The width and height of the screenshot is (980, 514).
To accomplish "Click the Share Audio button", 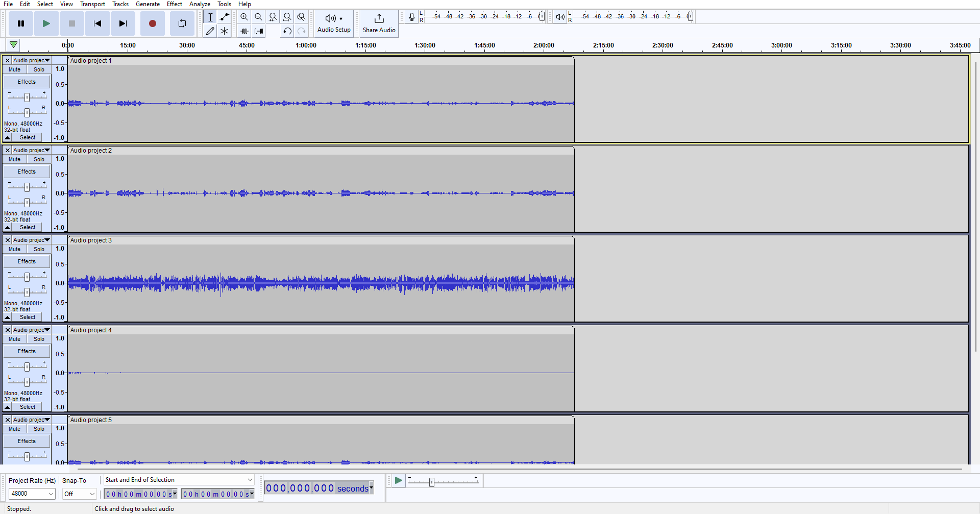I will pos(379,23).
